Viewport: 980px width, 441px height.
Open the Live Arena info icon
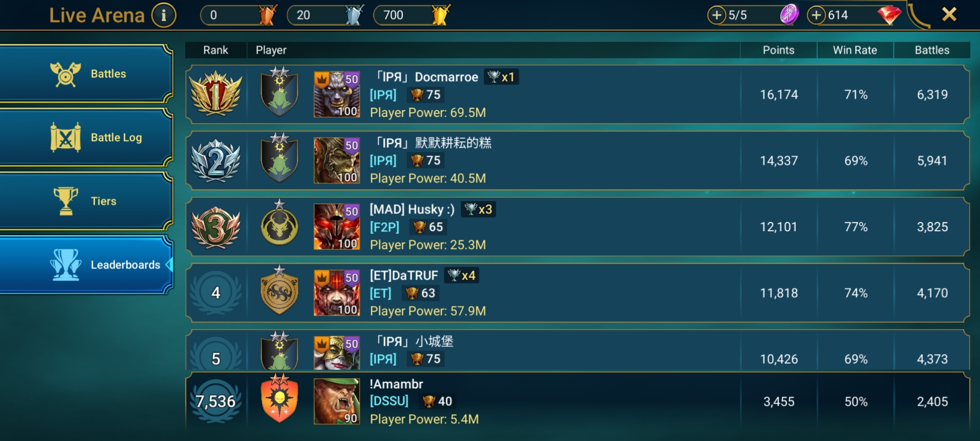tap(164, 16)
